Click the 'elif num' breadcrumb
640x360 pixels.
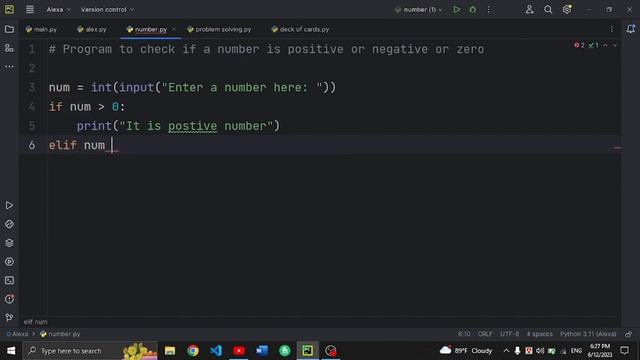[36, 322]
